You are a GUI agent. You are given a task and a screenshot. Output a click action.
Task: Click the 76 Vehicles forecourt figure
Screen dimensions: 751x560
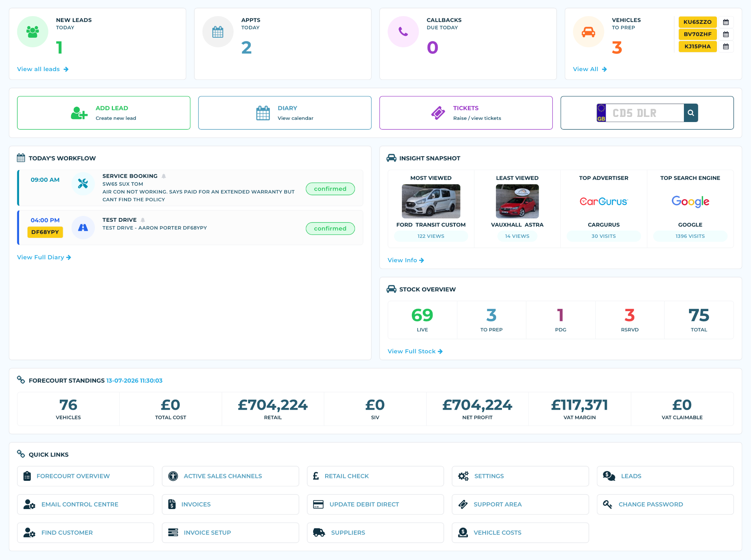pos(68,405)
